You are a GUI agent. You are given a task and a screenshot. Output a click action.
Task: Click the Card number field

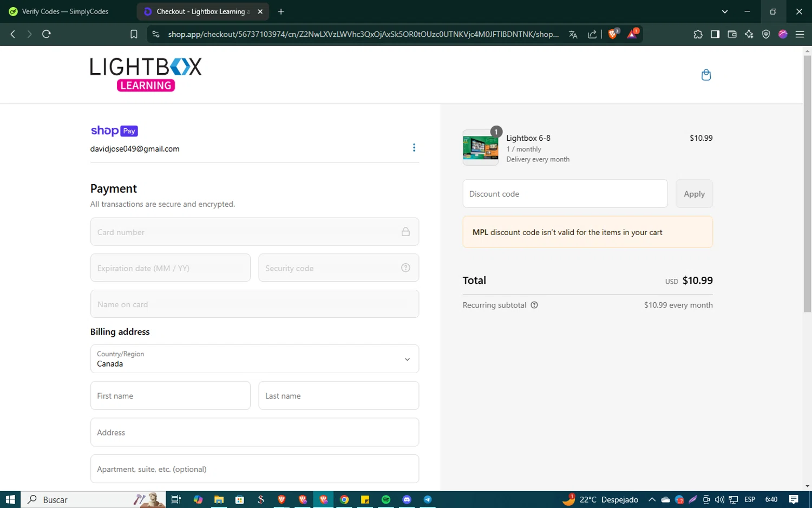(x=254, y=232)
